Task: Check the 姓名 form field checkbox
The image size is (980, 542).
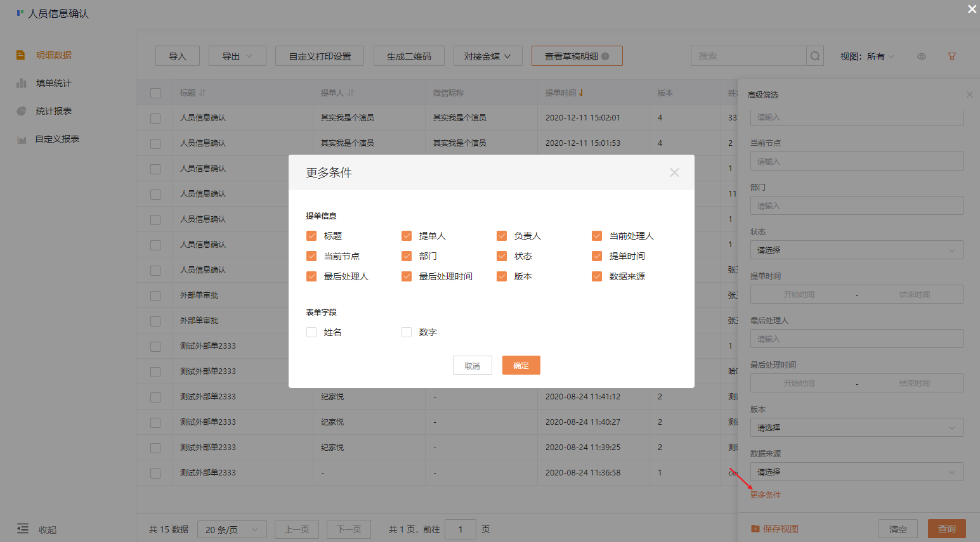Action: click(x=311, y=332)
